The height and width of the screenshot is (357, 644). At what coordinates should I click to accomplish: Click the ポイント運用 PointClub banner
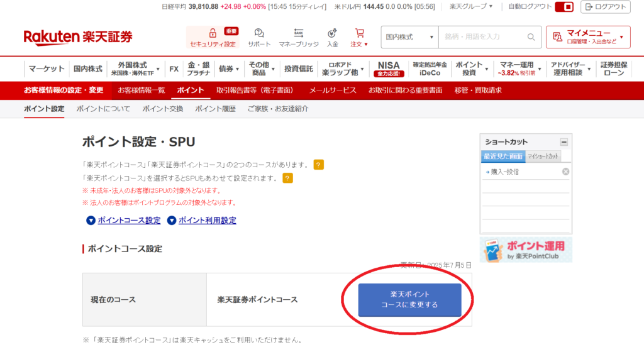click(x=526, y=250)
